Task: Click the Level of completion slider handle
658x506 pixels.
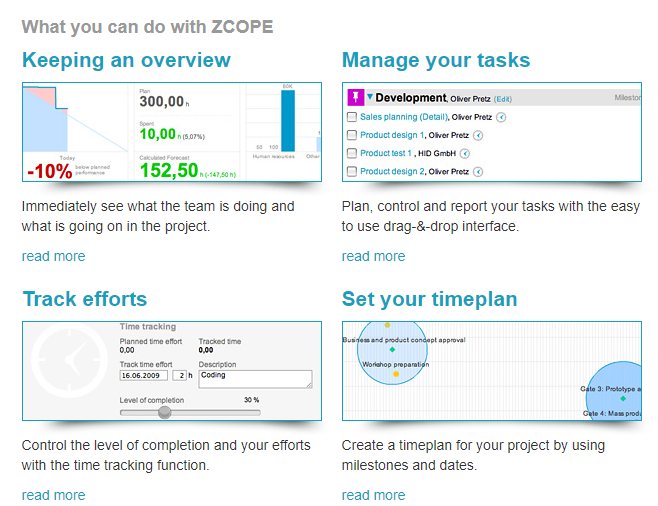Action: (165, 411)
